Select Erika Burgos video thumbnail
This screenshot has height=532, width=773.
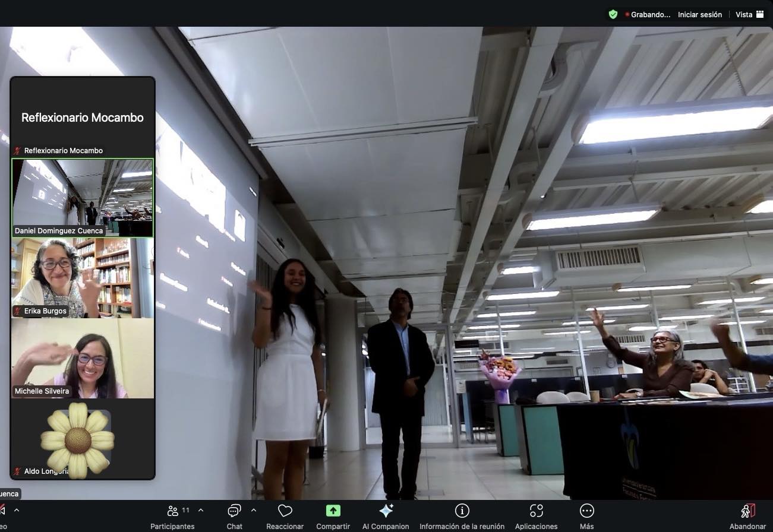pos(83,278)
